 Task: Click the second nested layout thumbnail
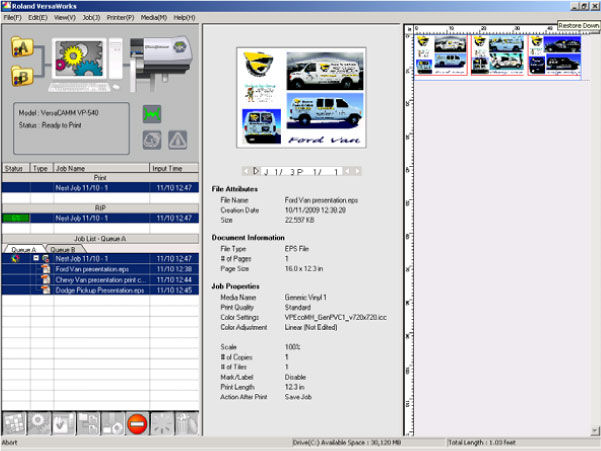point(497,55)
